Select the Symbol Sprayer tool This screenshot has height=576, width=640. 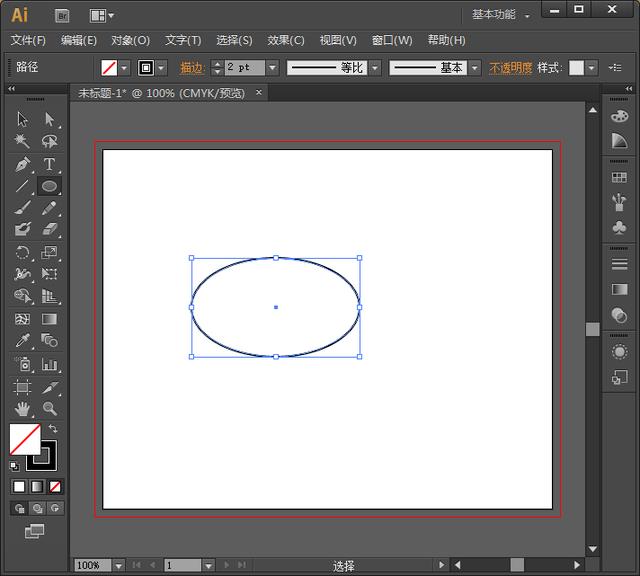click(x=22, y=364)
